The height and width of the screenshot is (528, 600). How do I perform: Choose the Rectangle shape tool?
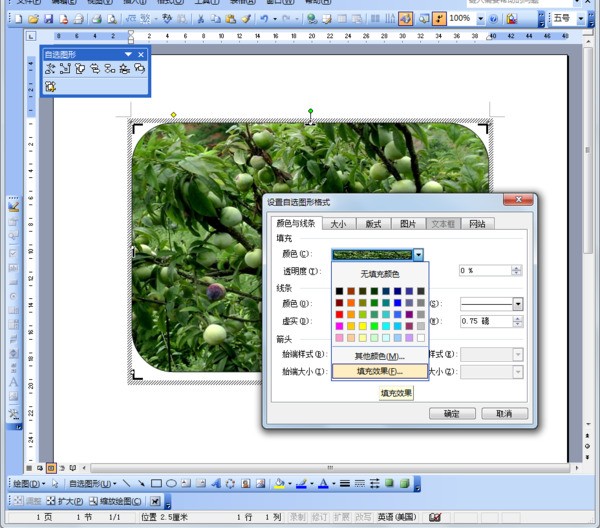[x=156, y=483]
